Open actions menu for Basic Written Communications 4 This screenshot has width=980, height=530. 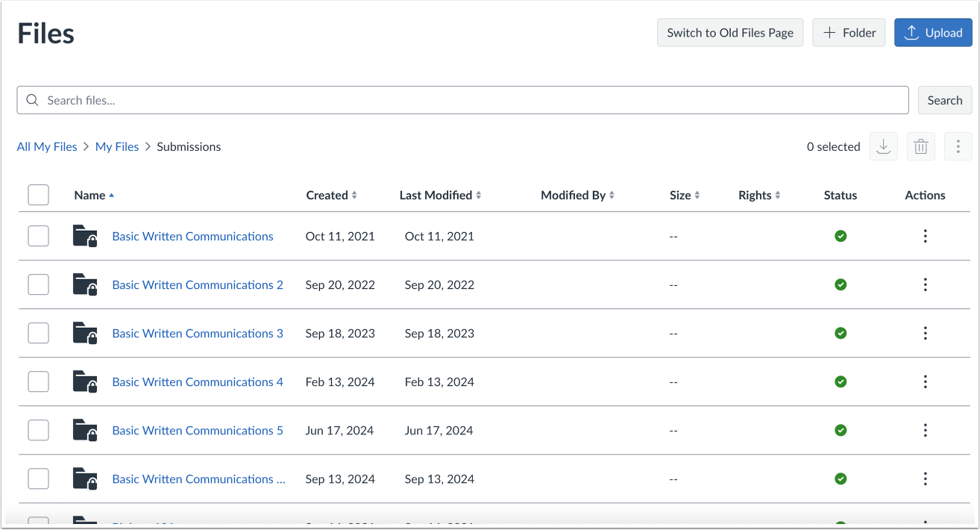tap(925, 381)
